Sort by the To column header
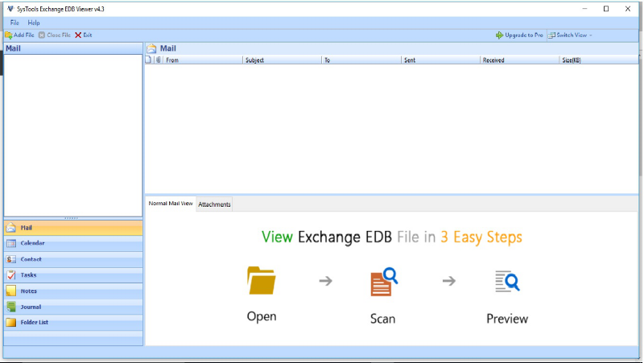Image resolution: width=644 pixels, height=363 pixels. click(361, 60)
